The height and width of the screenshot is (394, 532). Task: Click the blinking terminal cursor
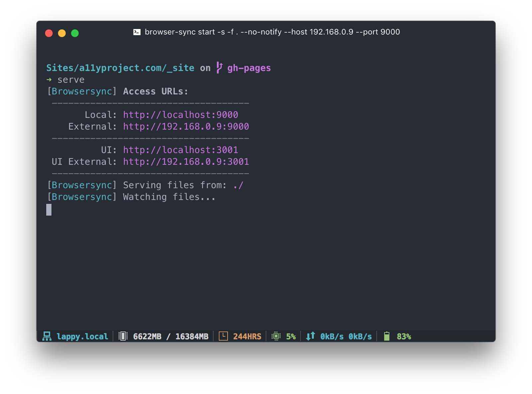(x=49, y=210)
